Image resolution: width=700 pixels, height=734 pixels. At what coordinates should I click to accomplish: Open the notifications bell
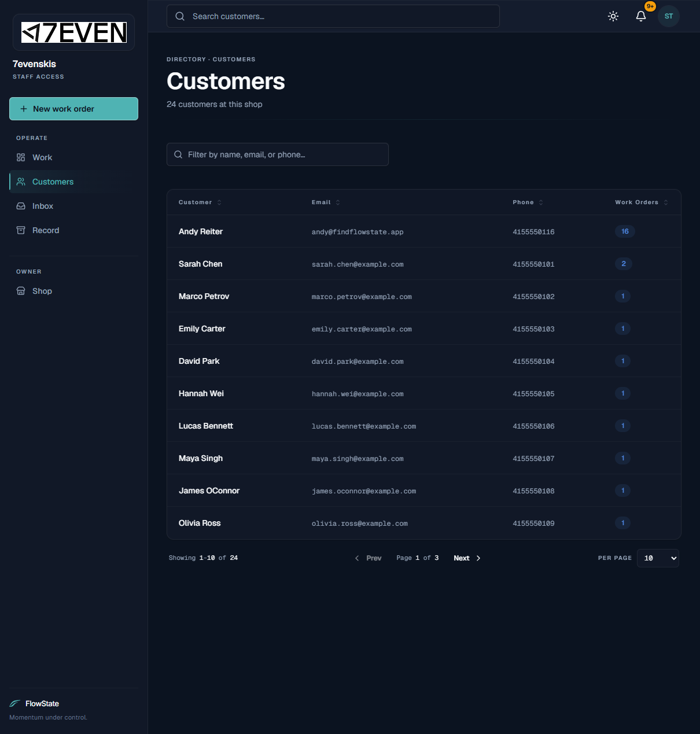click(x=641, y=16)
